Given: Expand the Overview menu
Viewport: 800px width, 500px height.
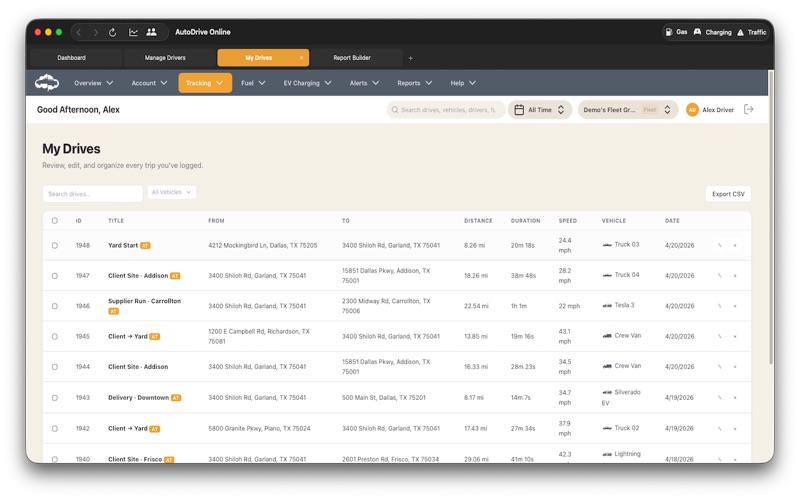Looking at the screenshot, I should coord(94,83).
